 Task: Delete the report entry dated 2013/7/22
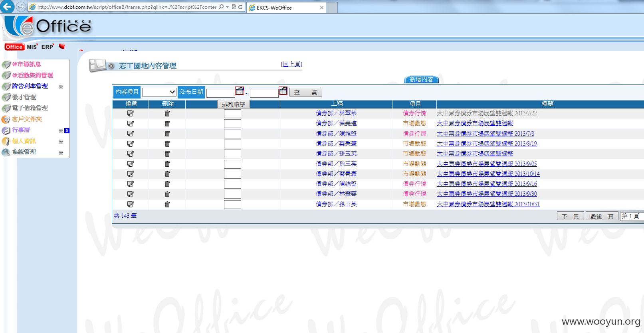(x=167, y=113)
